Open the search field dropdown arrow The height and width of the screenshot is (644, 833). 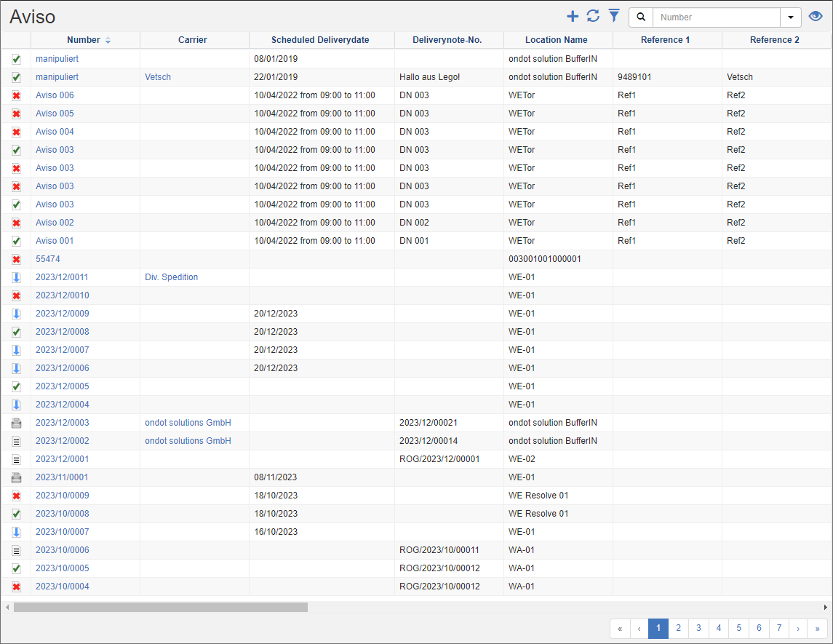click(x=791, y=17)
